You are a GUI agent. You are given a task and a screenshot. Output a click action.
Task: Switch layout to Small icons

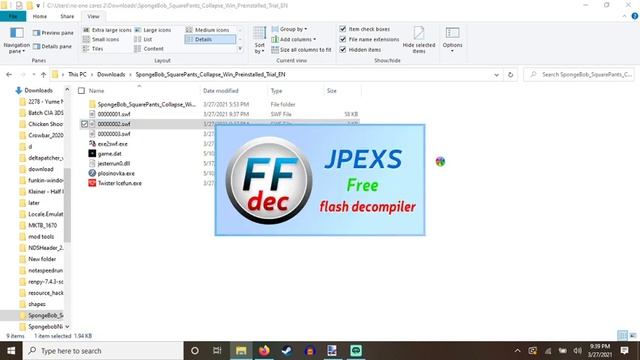[x=101, y=39]
